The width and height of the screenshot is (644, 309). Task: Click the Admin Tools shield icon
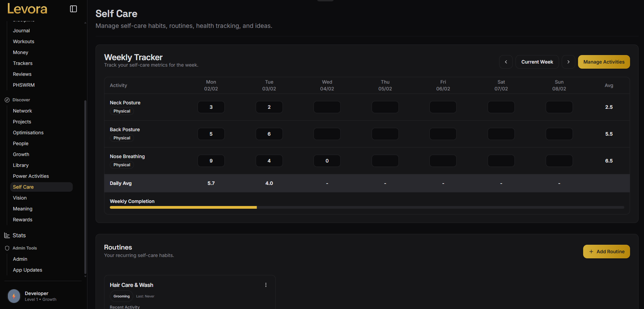(x=7, y=248)
